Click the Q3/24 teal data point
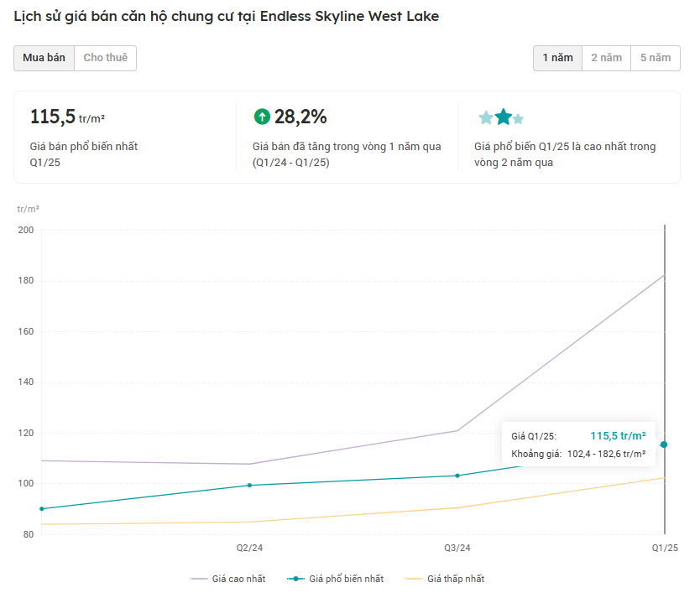Viewport: 700px width, 598px height. coord(457,476)
